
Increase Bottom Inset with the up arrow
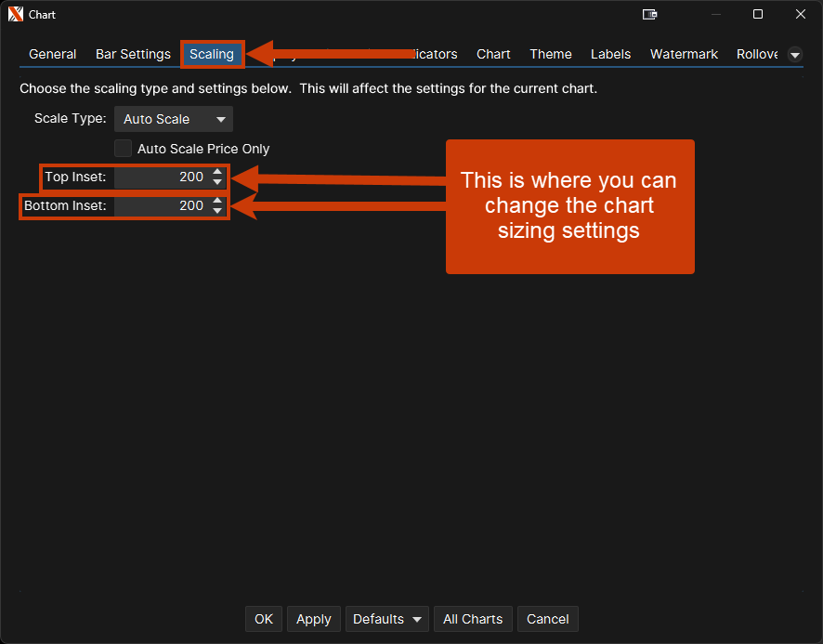217,201
